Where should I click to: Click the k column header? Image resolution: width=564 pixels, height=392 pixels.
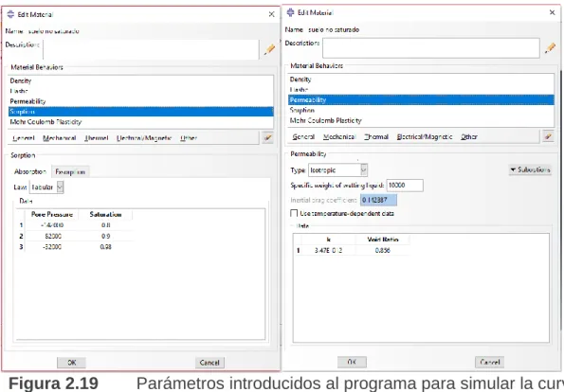(x=328, y=240)
